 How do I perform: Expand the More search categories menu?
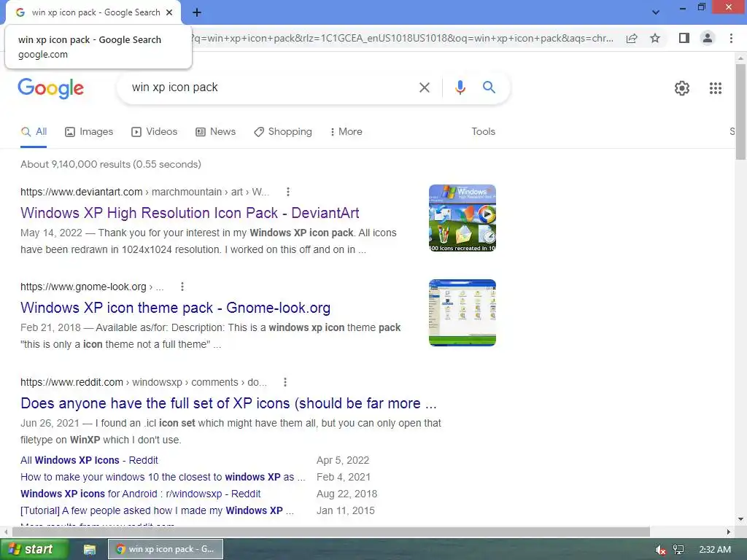pyautogui.click(x=347, y=131)
